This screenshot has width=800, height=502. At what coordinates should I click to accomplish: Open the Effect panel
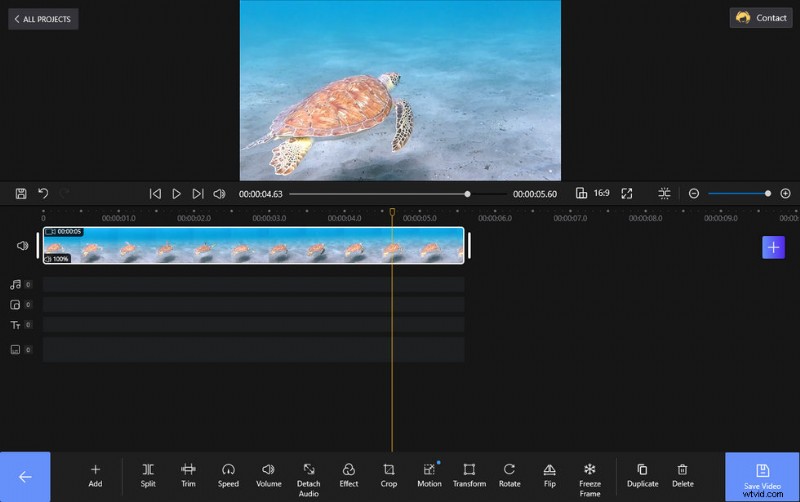click(x=348, y=474)
